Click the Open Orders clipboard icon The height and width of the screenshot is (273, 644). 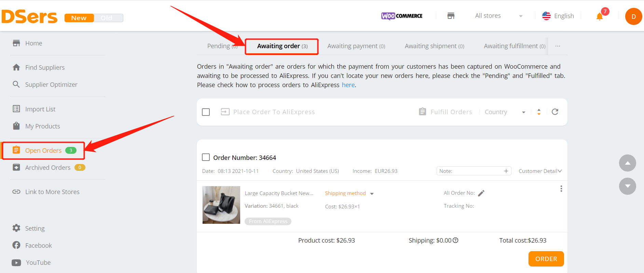pyautogui.click(x=16, y=150)
